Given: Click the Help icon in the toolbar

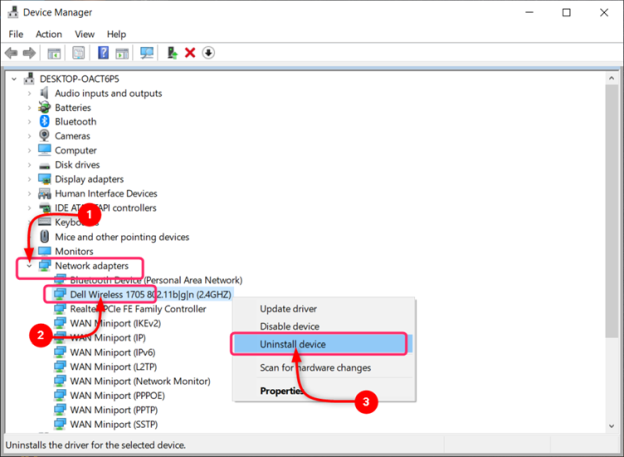Looking at the screenshot, I should (x=103, y=53).
